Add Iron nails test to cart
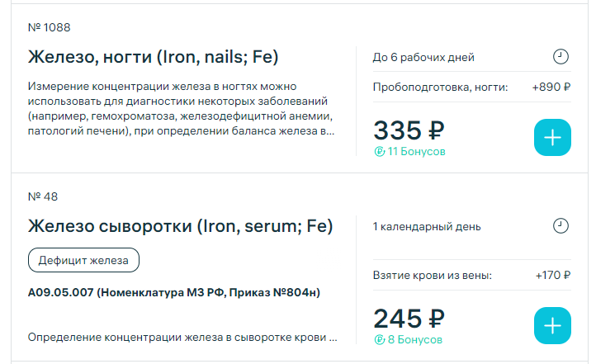Viewport: 596px width, 364px height. tap(552, 137)
